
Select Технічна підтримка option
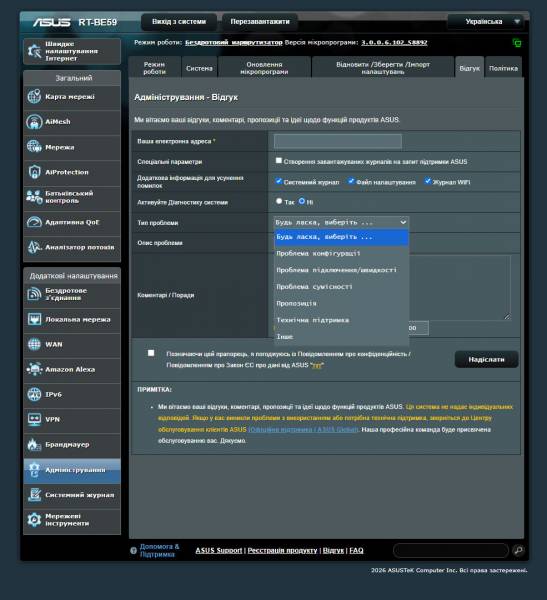(341, 320)
